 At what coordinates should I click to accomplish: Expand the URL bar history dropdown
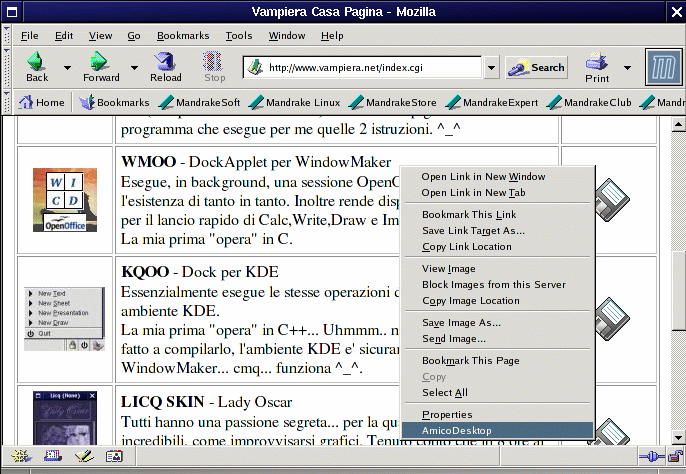491,68
